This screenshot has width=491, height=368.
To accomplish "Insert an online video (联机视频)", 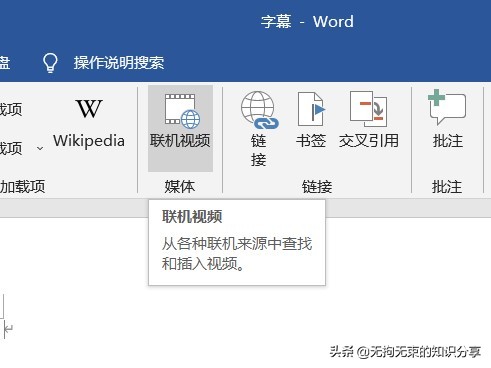I will (180, 128).
